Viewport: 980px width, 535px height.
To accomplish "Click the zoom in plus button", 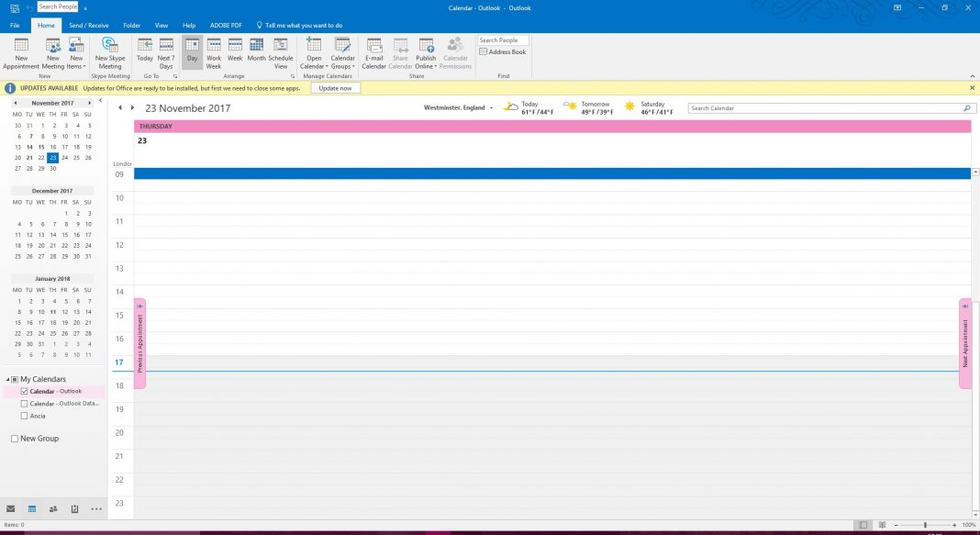I will tap(954, 525).
